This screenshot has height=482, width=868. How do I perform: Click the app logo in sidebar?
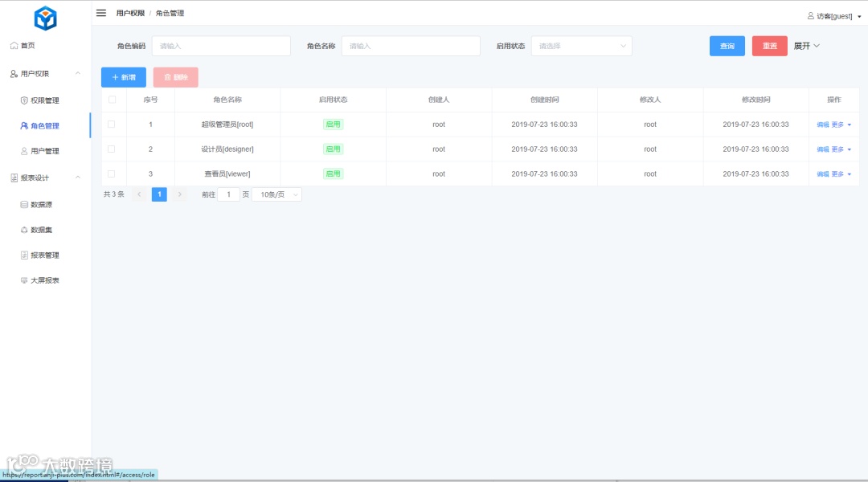[x=45, y=18]
